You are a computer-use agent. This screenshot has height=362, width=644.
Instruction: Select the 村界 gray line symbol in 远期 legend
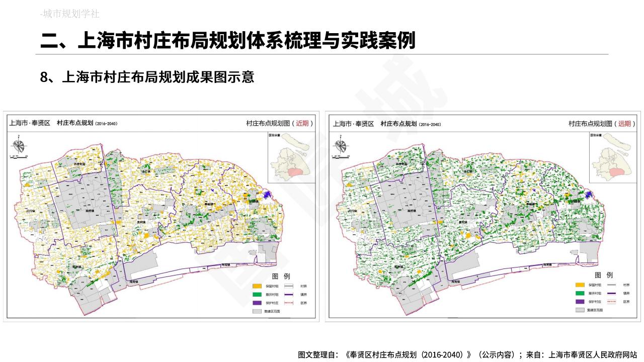coord(611,285)
